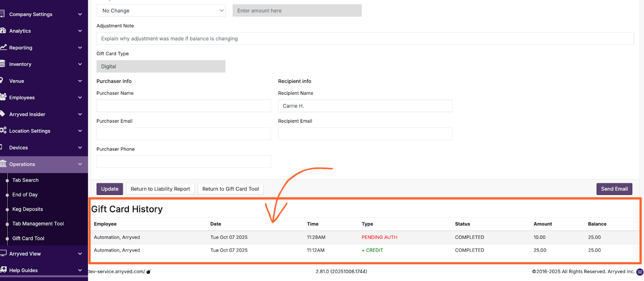Click the Analytics dashboard icon in sidebar
This screenshot has width=644, height=281.
click(3, 31)
